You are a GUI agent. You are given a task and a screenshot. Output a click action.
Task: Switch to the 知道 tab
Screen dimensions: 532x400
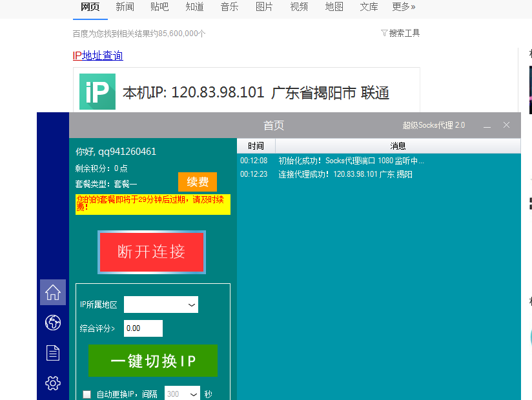(195, 7)
